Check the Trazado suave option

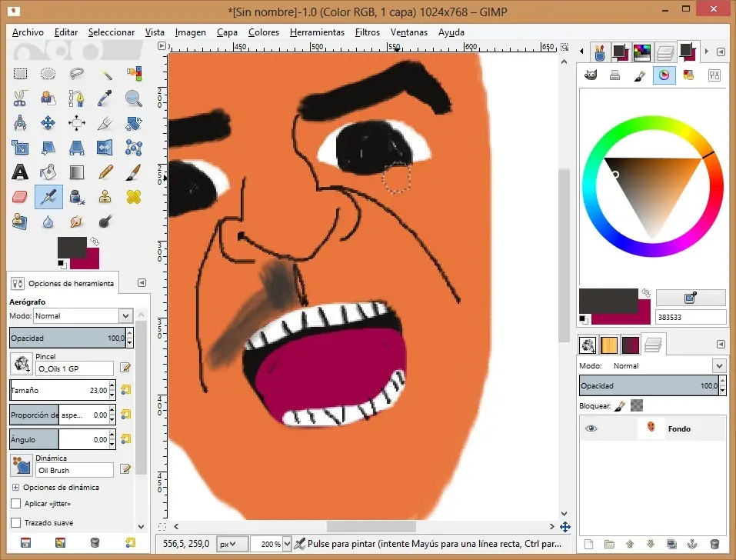(16, 523)
